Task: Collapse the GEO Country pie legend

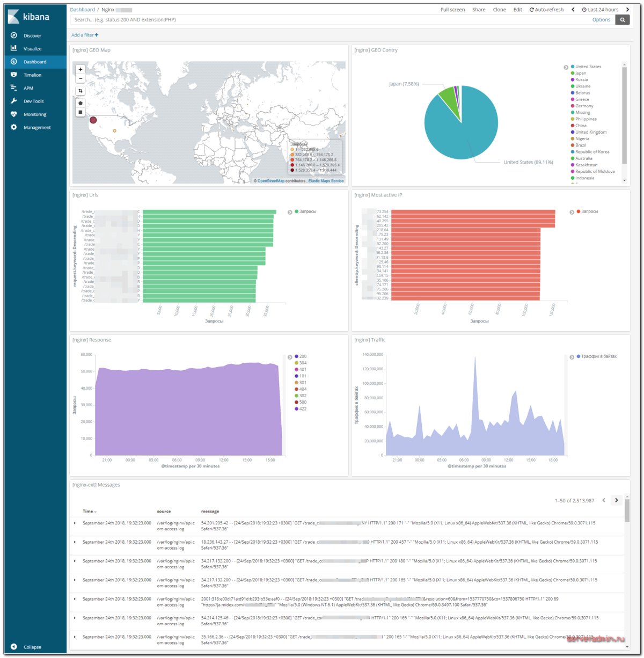Action: pos(566,67)
